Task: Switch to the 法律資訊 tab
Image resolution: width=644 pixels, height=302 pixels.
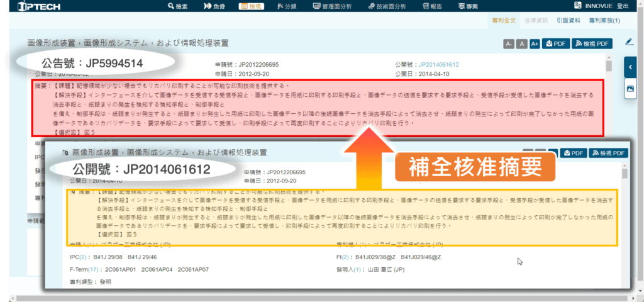Action: click(x=536, y=21)
